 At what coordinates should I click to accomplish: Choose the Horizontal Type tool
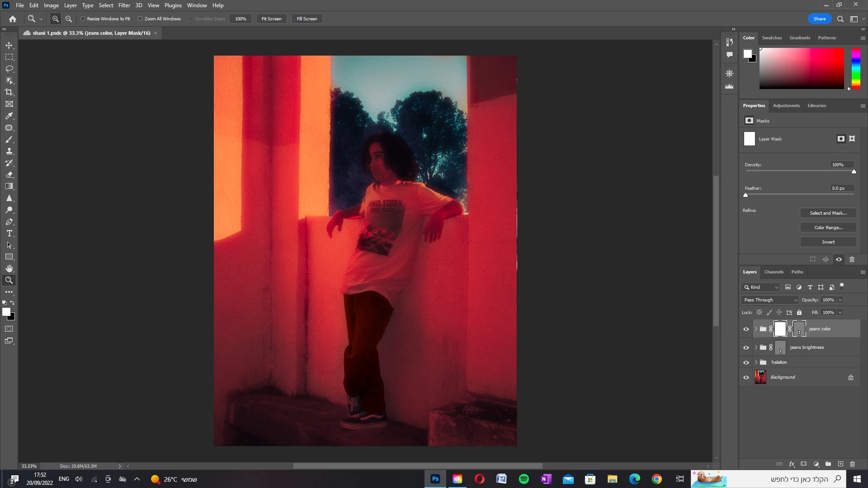tap(9, 234)
